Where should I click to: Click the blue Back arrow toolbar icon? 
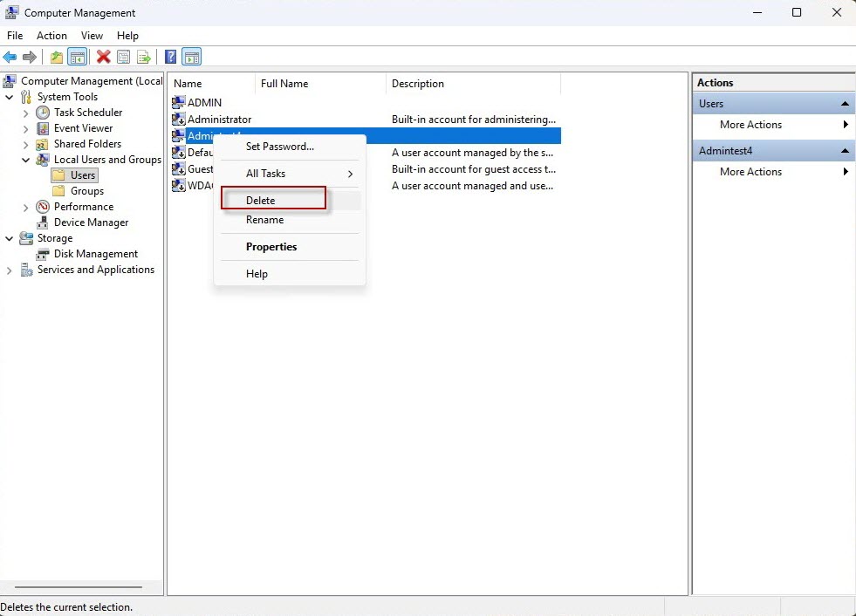10,57
